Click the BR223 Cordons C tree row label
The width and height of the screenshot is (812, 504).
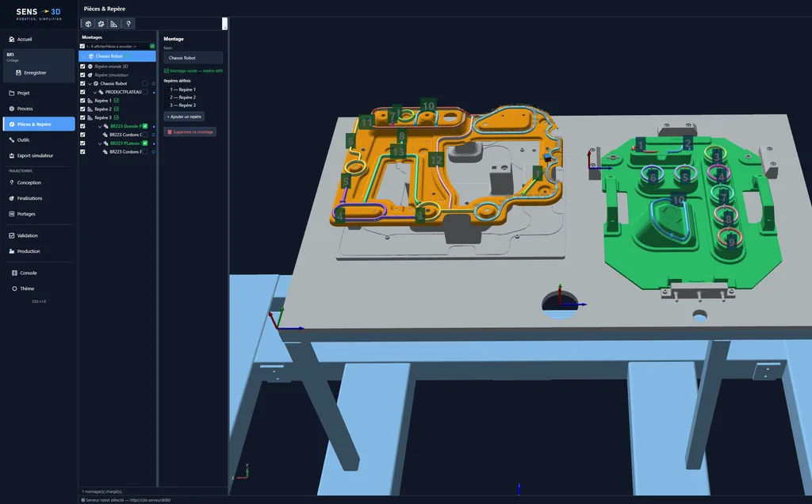click(x=125, y=135)
